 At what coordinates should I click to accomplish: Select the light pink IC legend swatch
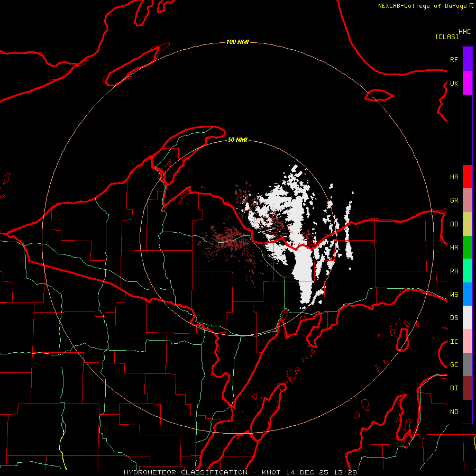click(x=467, y=341)
